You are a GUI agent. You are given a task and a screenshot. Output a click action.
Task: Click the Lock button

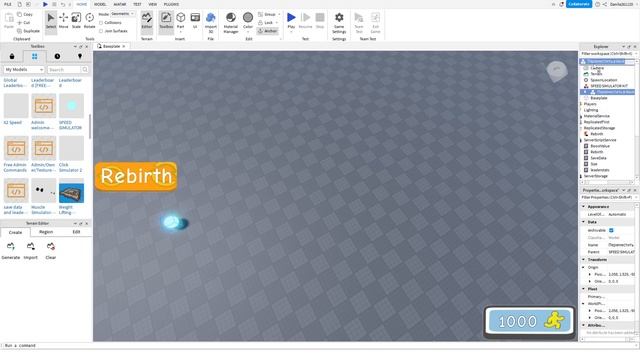[267, 23]
